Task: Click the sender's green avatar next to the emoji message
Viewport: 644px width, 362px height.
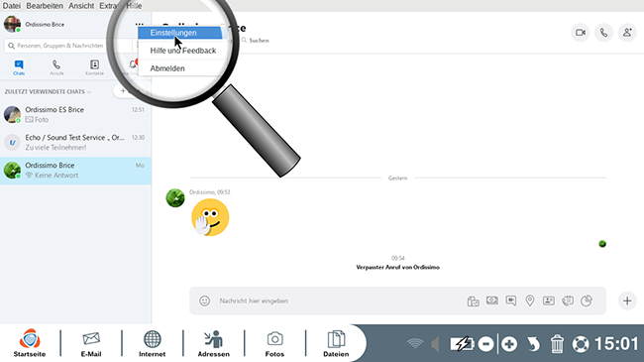Action: pos(175,198)
